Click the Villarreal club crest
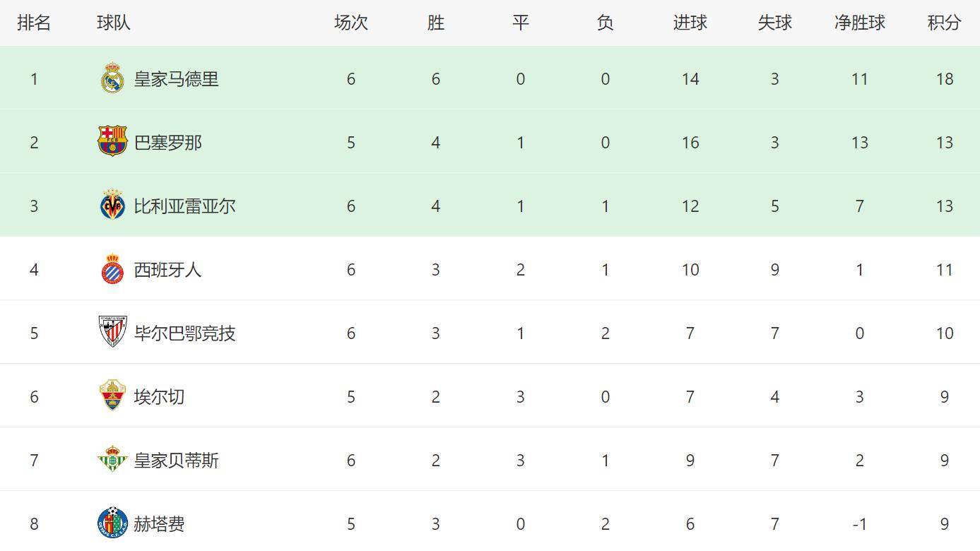 click(112, 206)
